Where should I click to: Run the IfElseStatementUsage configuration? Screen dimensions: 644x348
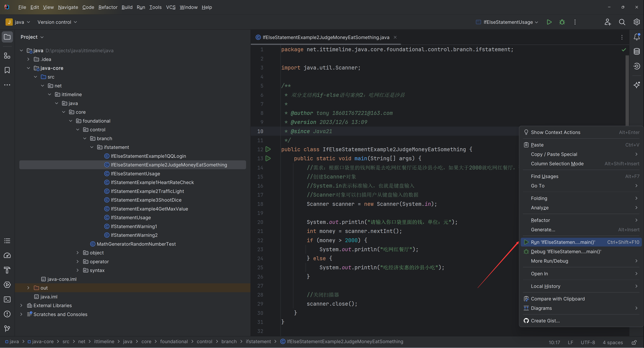549,22
